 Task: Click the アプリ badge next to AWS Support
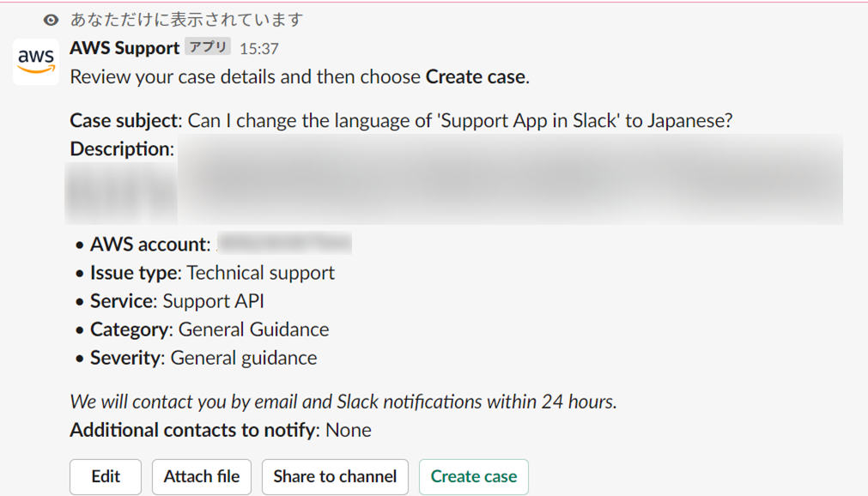click(208, 47)
